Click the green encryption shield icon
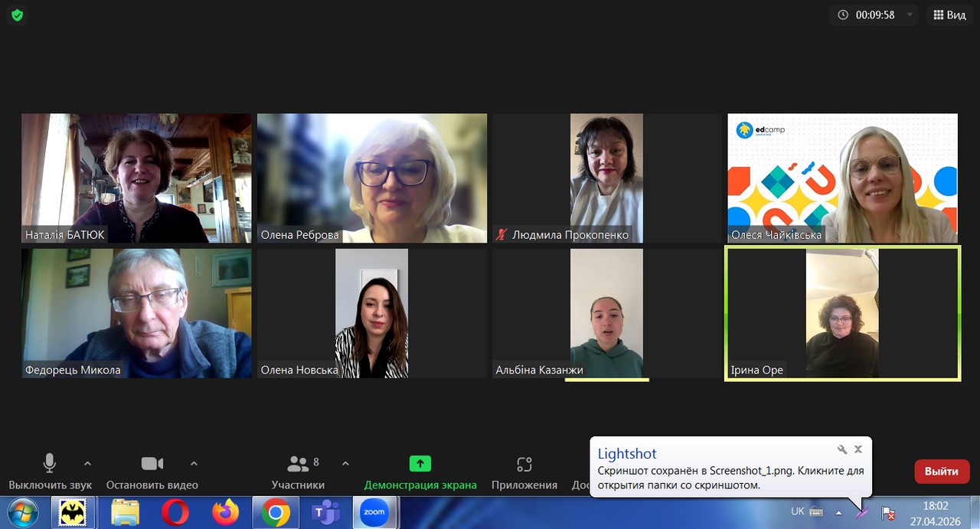Viewport: 980px width, 529px height. pyautogui.click(x=17, y=15)
